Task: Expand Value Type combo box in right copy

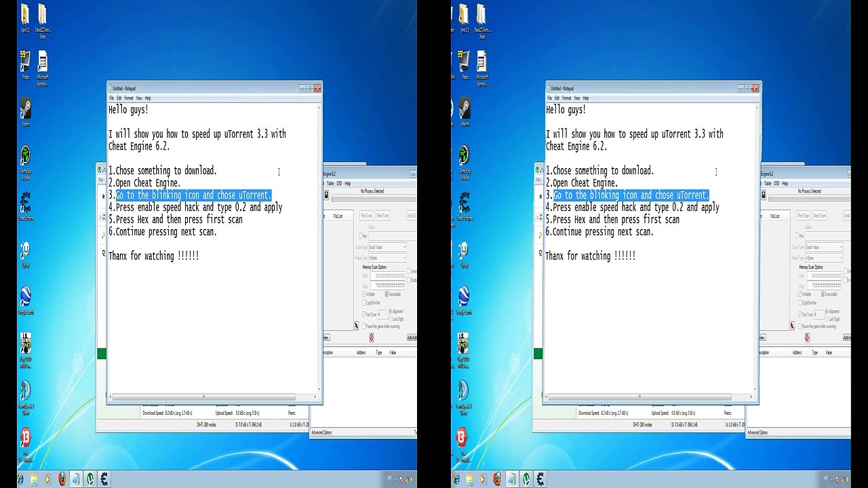Action: pyautogui.click(x=824, y=258)
